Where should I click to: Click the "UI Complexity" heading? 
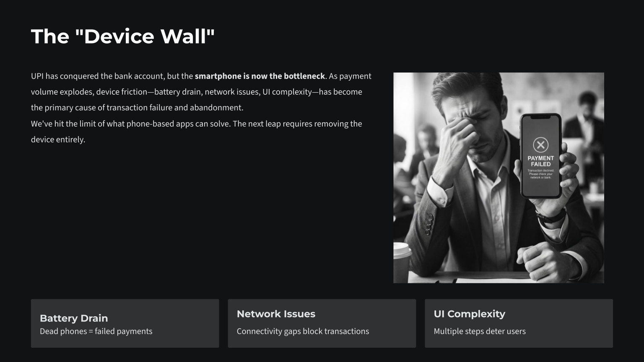469,314
